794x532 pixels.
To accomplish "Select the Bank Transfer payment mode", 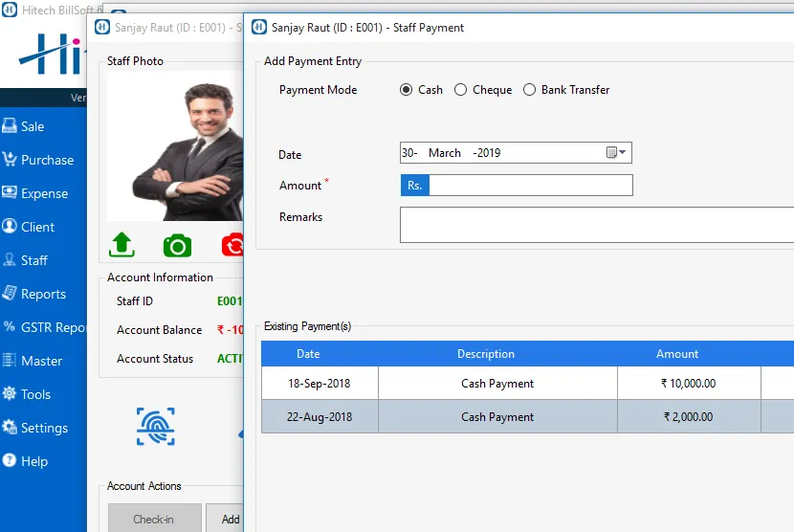I will (529, 90).
